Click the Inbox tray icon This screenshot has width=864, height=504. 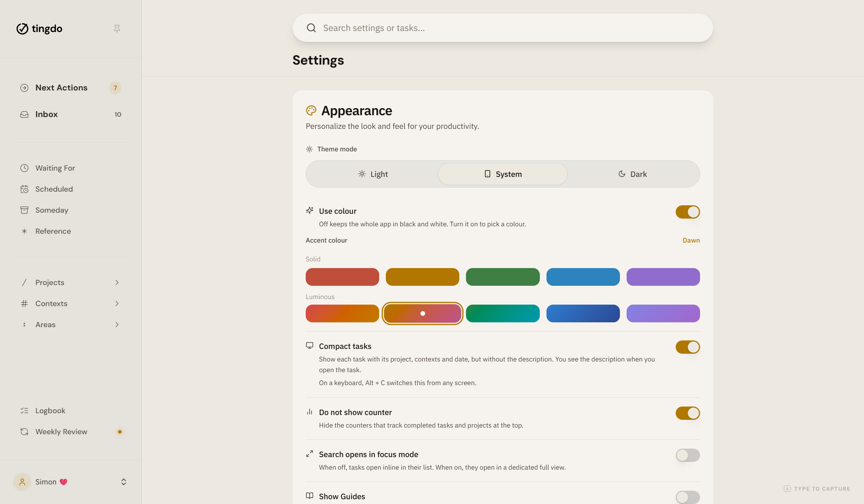(24, 114)
